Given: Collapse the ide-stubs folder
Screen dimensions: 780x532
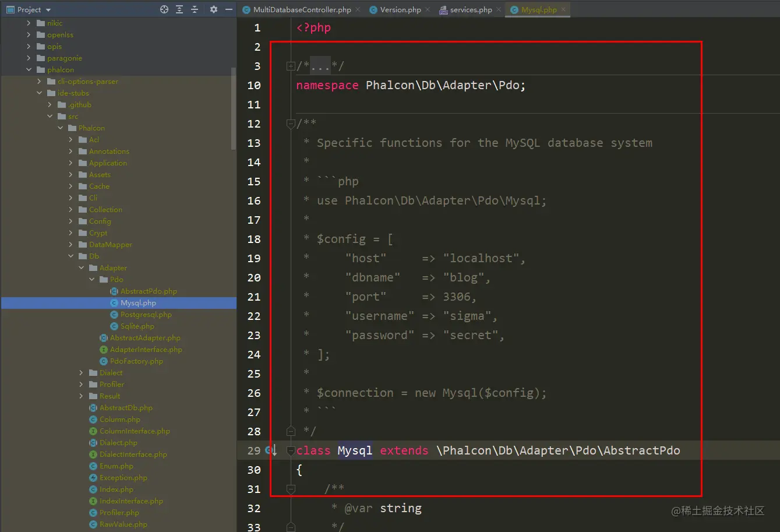Looking at the screenshot, I should (x=39, y=93).
